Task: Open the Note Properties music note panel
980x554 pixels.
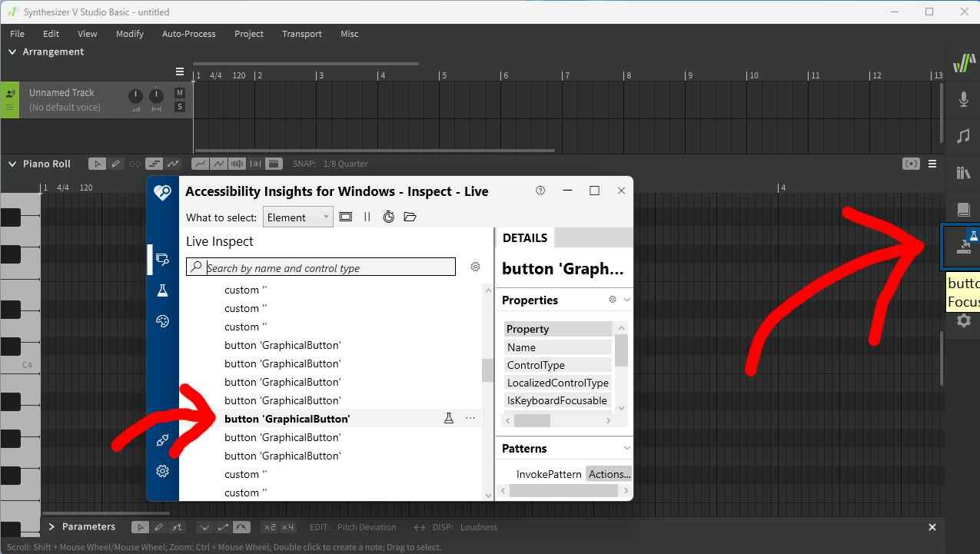Action: (x=963, y=136)
